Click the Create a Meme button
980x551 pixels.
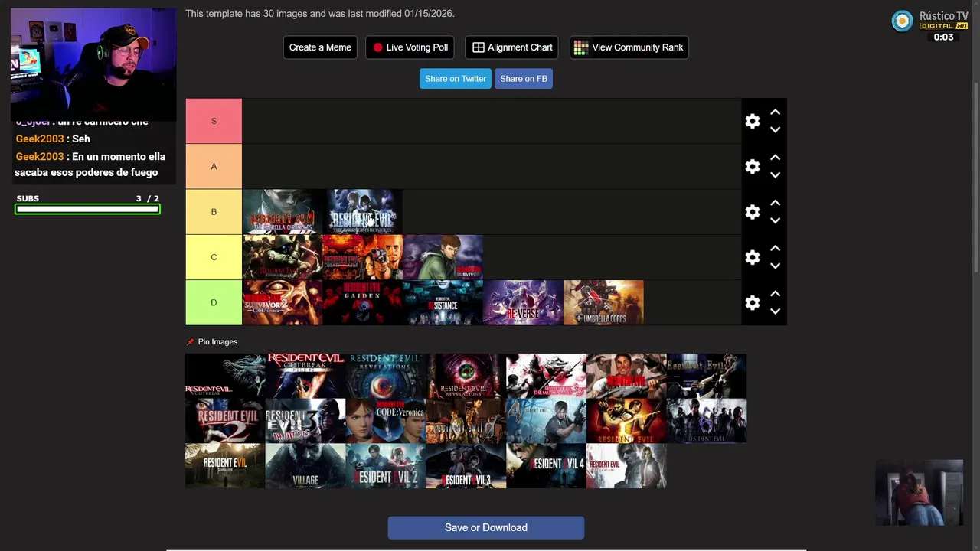pyautogui.click(x=320, y=47)
